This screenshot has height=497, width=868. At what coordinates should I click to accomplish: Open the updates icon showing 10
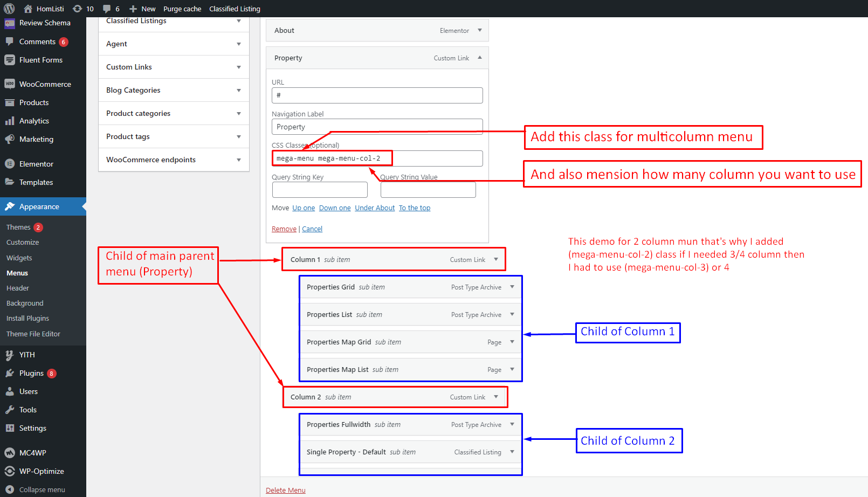tap(77, 9)
